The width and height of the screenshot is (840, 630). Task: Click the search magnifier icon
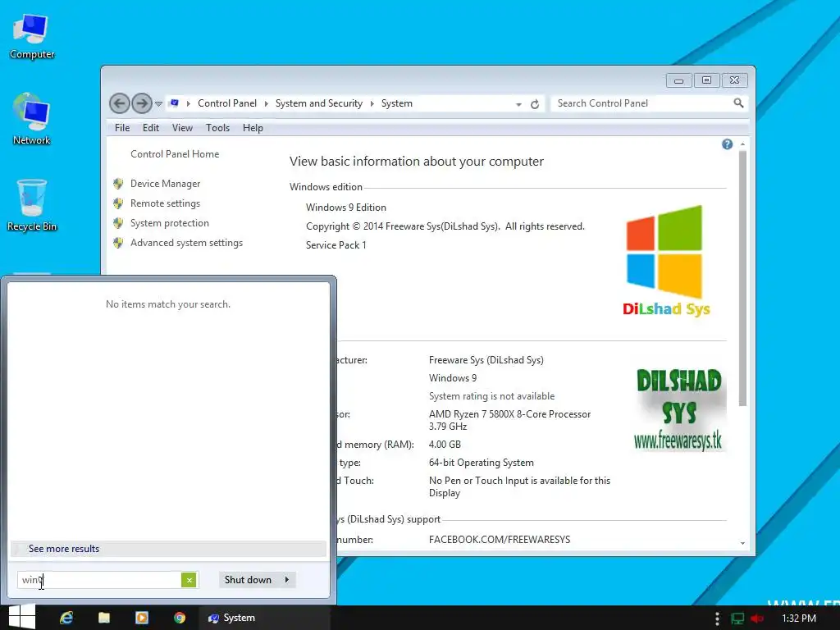739,103
